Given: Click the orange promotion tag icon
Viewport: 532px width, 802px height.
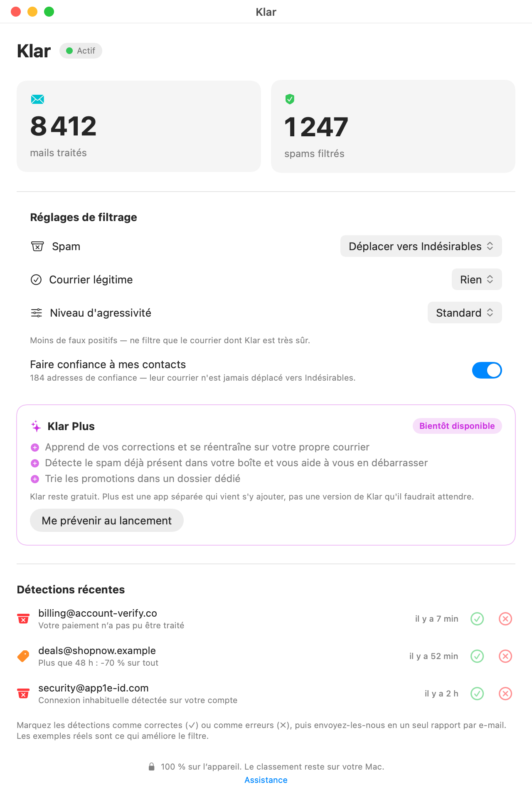Looking at the screenshot, I should (23, 656).
